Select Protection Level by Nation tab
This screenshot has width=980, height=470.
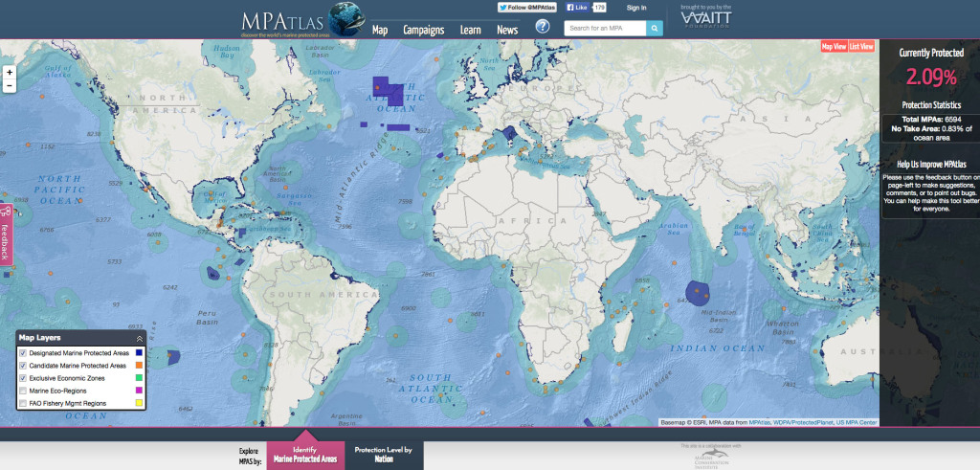(383, 454)
